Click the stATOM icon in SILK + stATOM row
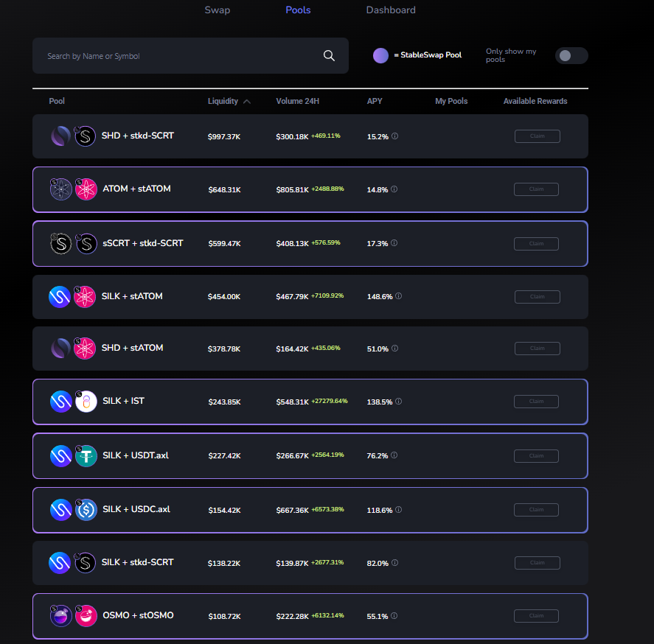The image size is (654, 644). coord(85,297)
